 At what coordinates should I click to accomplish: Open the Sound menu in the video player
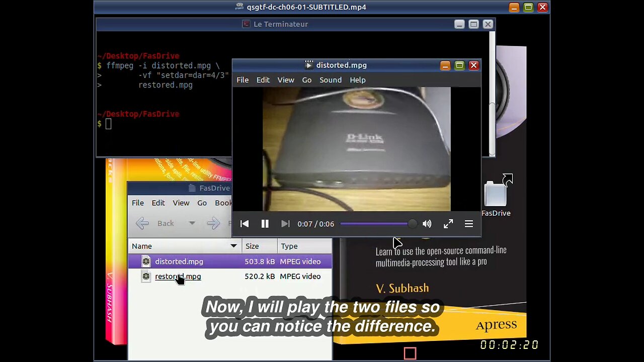331,80
